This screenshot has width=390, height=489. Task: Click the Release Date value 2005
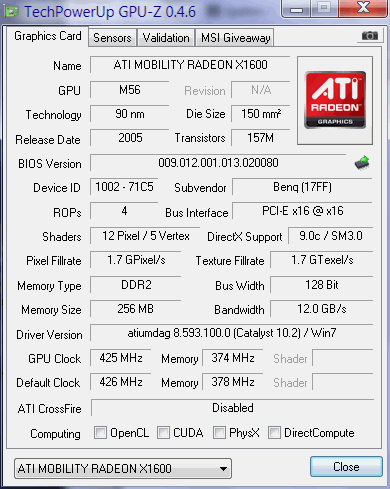(x=130, y=138)
